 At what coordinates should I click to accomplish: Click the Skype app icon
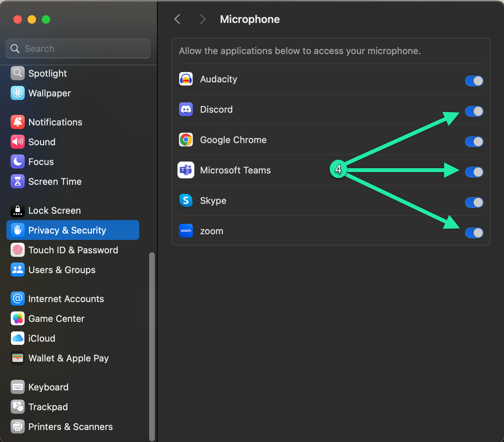click(x=186, y=201)
